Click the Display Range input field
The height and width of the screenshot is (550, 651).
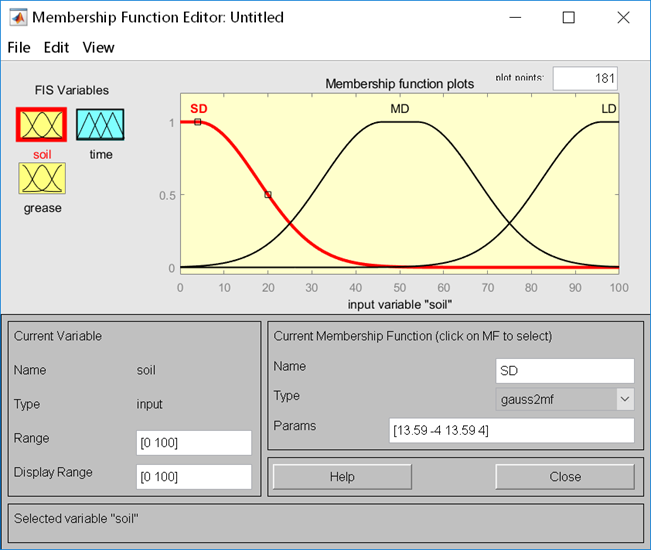(194, 477)
